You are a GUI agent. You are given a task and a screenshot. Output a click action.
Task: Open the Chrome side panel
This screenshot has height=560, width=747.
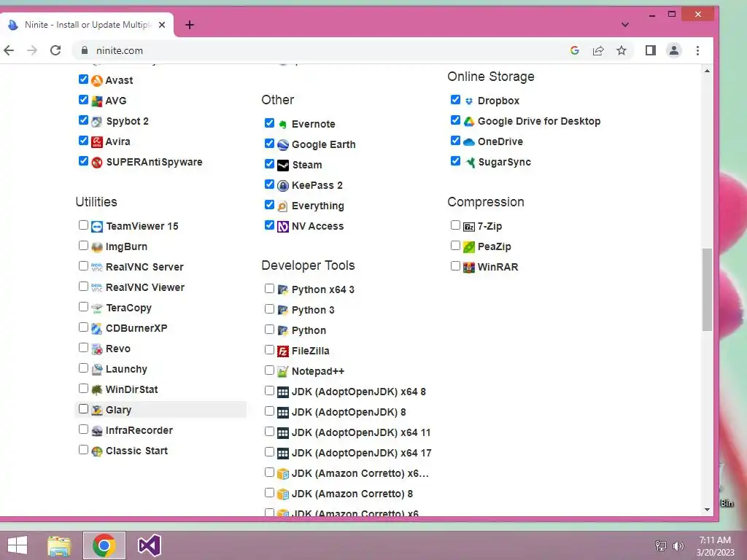(x=651, y=50)
